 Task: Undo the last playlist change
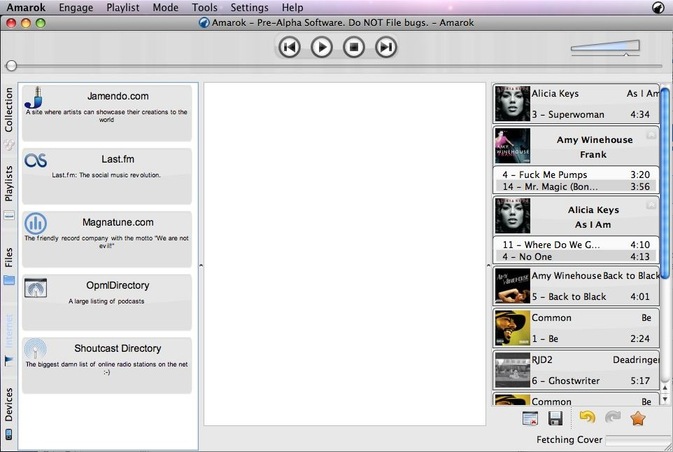587,419
